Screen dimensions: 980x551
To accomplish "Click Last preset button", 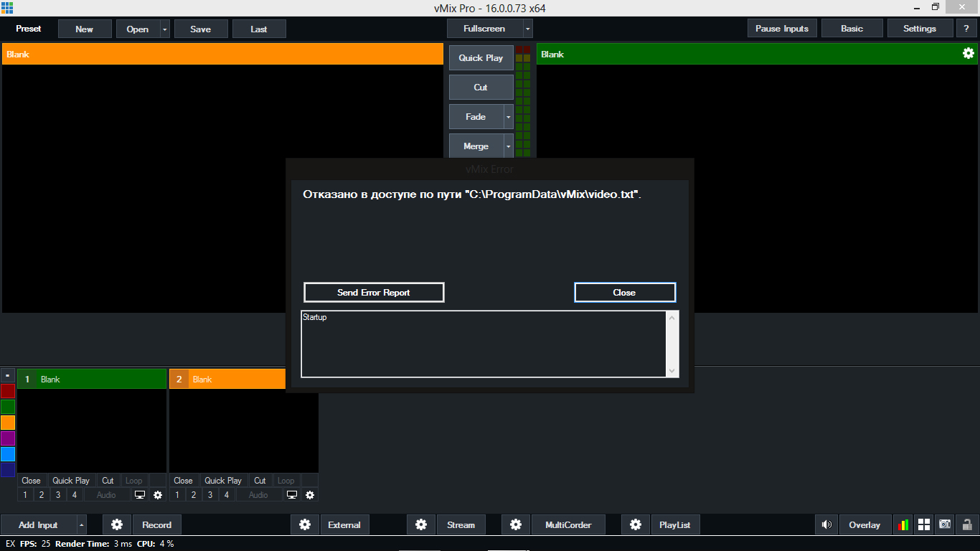I will click(259, 29).
